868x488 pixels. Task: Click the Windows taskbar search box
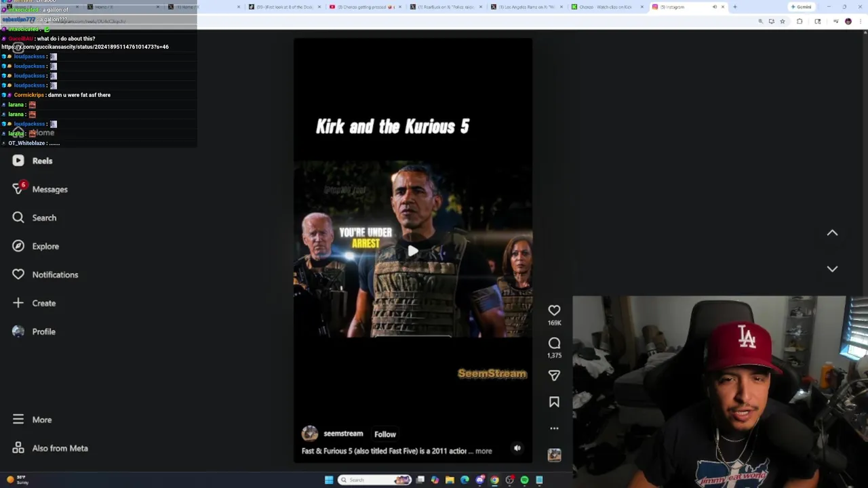click(x=374, y=480)
